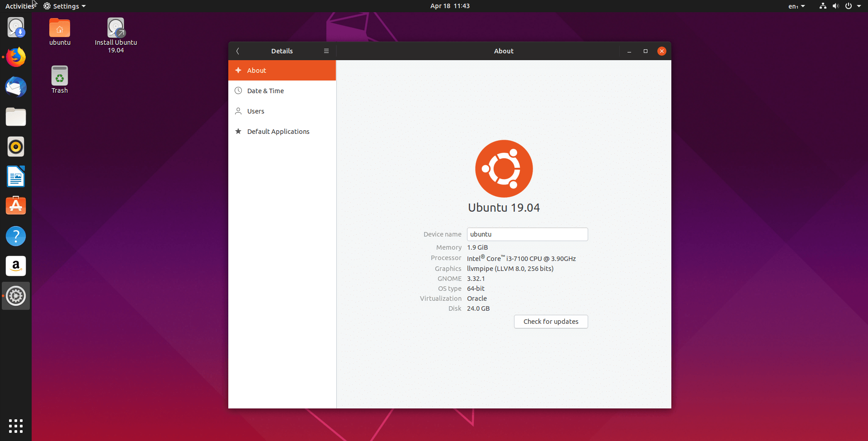
Task: Open Ubuntu Software from the dock
Action: (x=16, y=206)
